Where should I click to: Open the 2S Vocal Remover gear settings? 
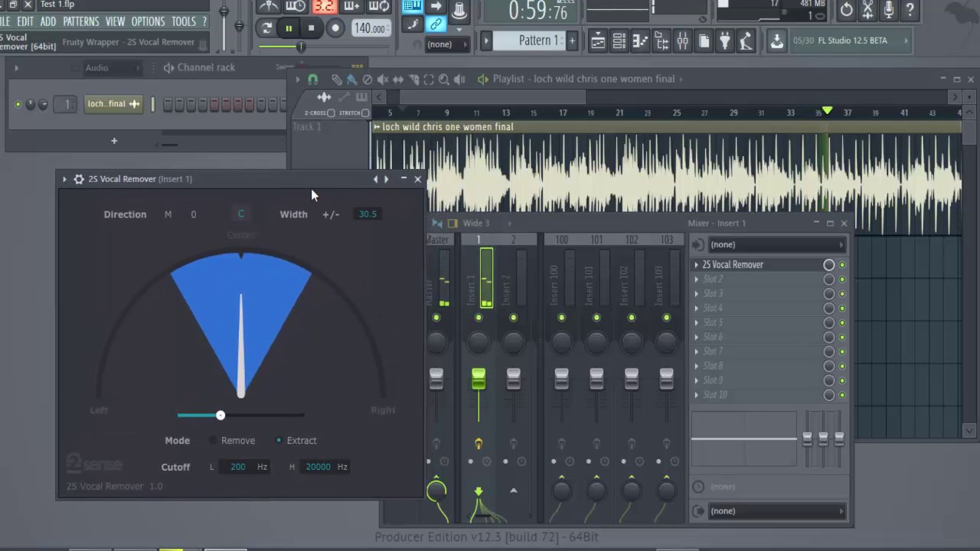(78, 179)
